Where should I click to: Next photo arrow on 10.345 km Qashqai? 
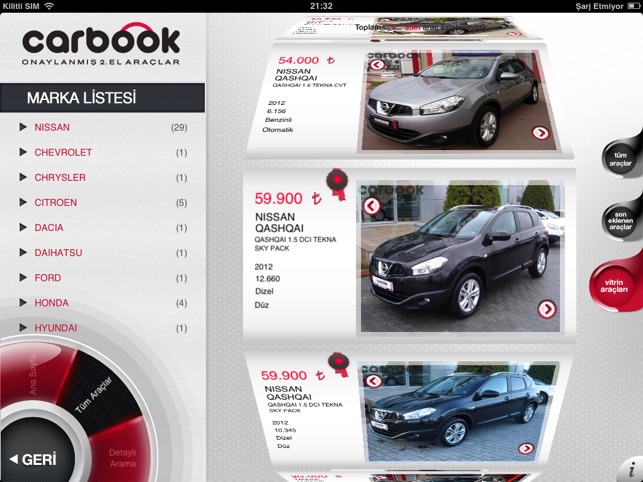tap(526, 449)
